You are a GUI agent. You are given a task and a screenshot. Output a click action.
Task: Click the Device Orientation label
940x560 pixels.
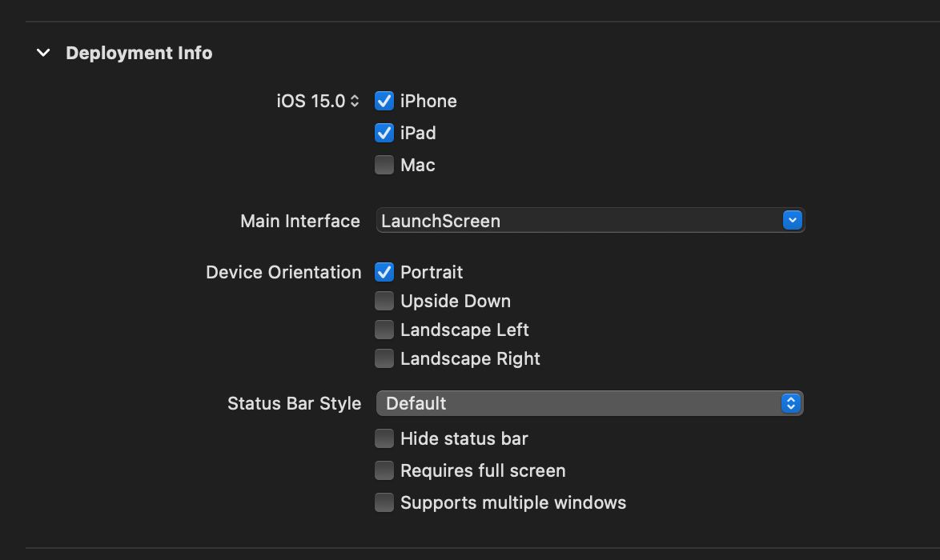(283, 272)
